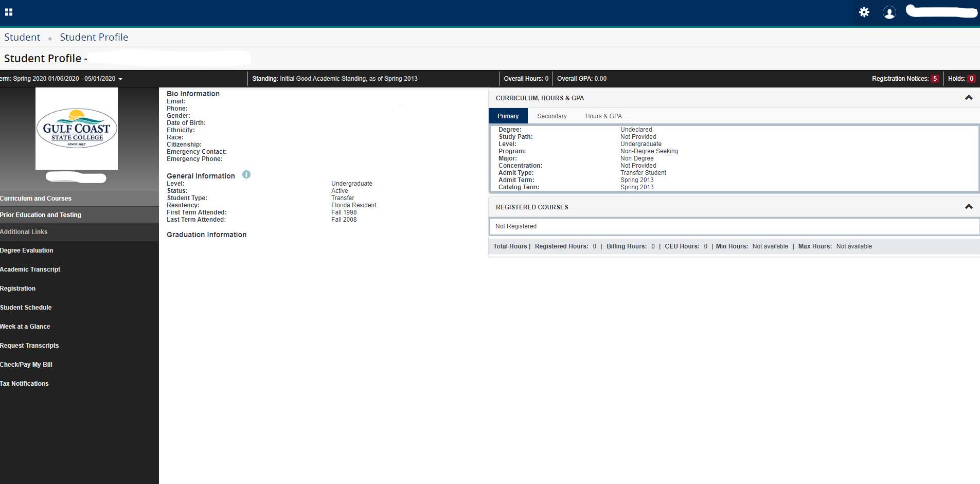Select Curriculum and Courses section

(x=35, y=198)
